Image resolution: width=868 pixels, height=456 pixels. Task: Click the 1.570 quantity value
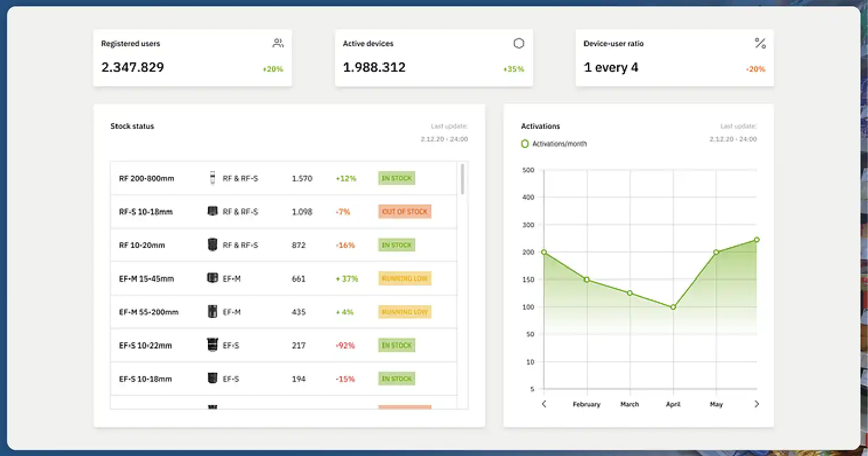[x=302, y=179]
